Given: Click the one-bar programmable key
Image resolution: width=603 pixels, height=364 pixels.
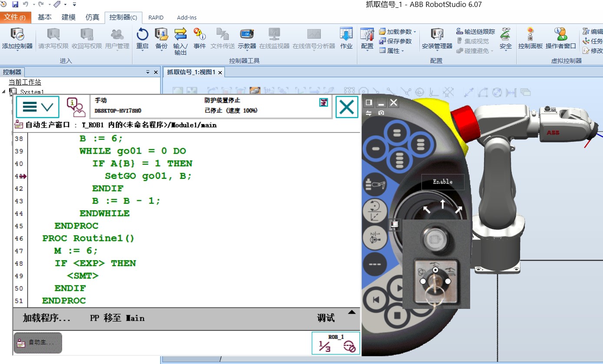Looking at the screenshot, I should pos(376,149).
